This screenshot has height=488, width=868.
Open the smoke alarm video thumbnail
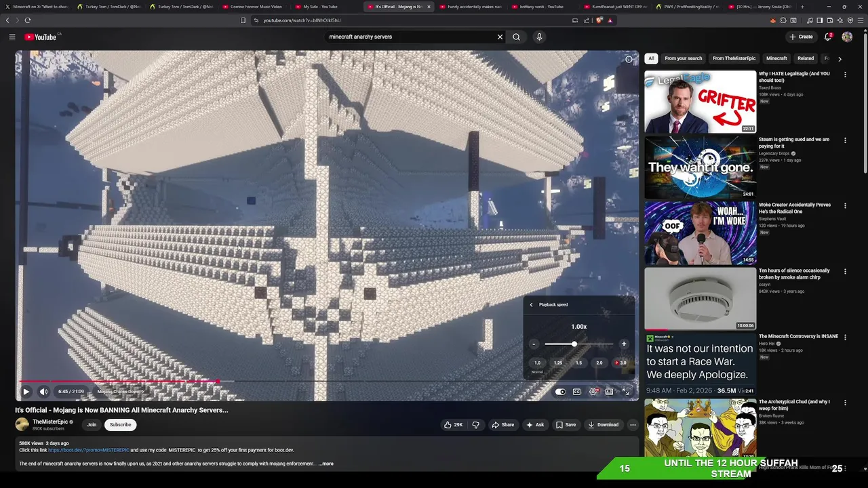[700, 298]
